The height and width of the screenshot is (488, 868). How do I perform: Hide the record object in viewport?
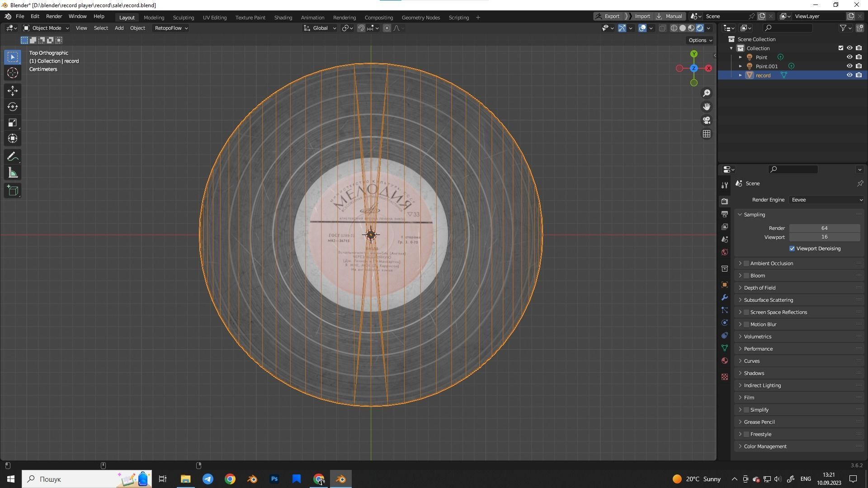pyautogui.click(x=849, y=75)
